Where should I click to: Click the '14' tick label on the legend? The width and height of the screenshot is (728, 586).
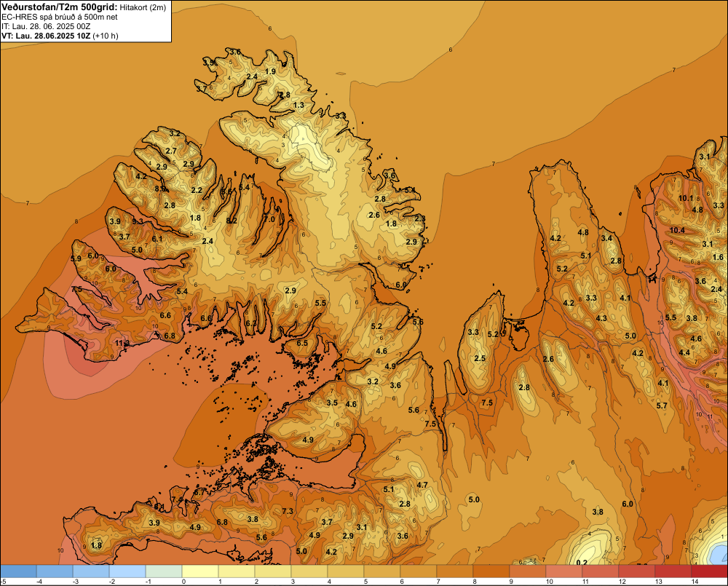(695, 582)
